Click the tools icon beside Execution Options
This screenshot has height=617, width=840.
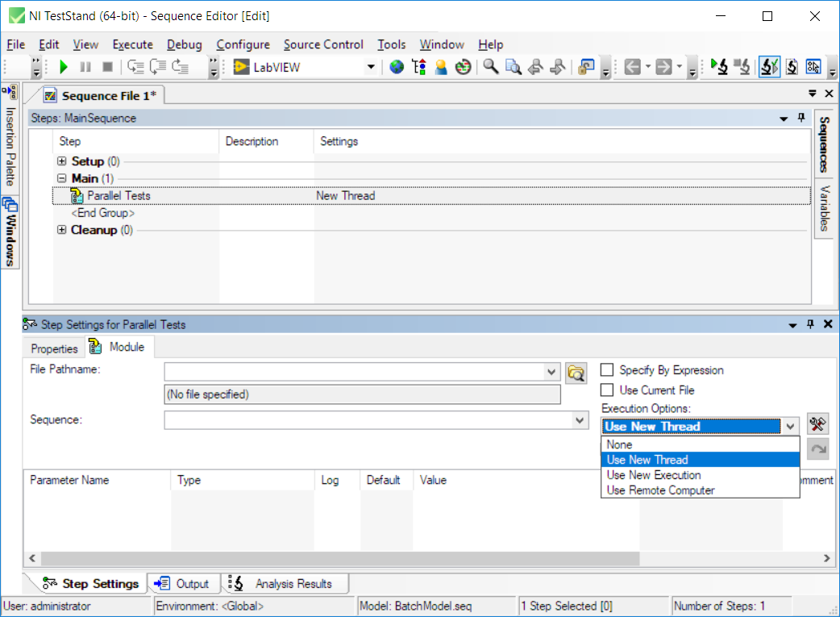(817, 426)
